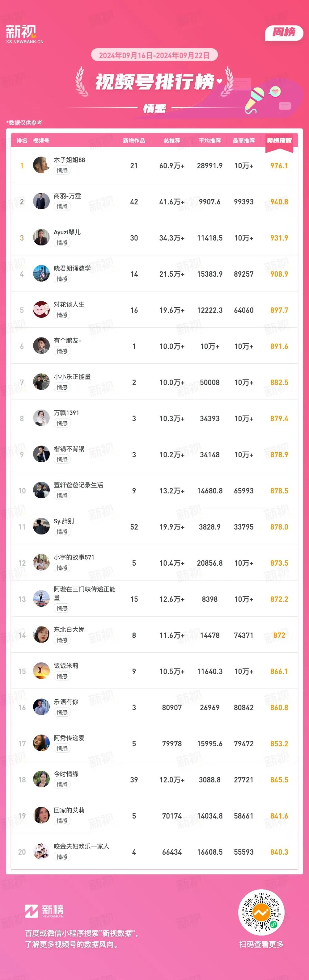This screenshot has height=980, width=309.
Task: Click 萱轩爸爸记录生活 account name
Action: (x=78, y=485)
